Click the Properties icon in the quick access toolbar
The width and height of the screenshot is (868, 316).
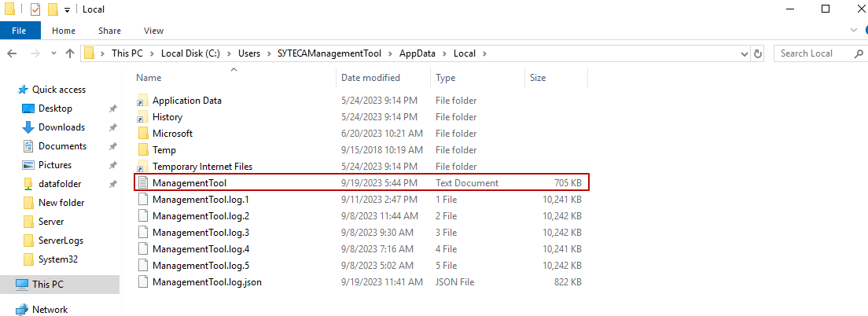tap(35, 9)
